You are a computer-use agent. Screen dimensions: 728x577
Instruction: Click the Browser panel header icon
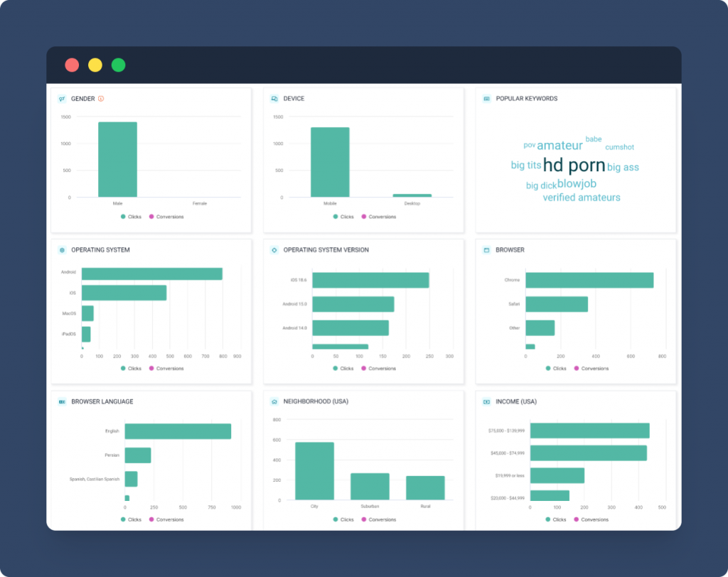[486, 250]
